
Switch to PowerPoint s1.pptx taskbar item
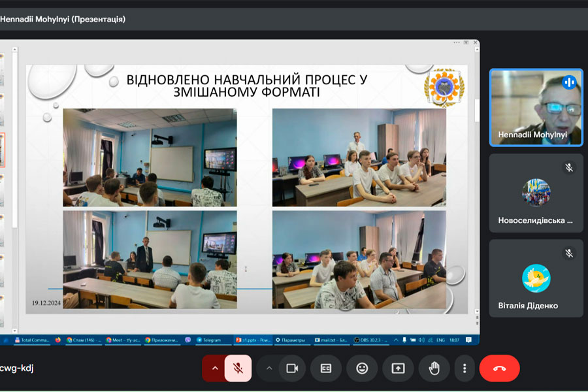point(253,340)
